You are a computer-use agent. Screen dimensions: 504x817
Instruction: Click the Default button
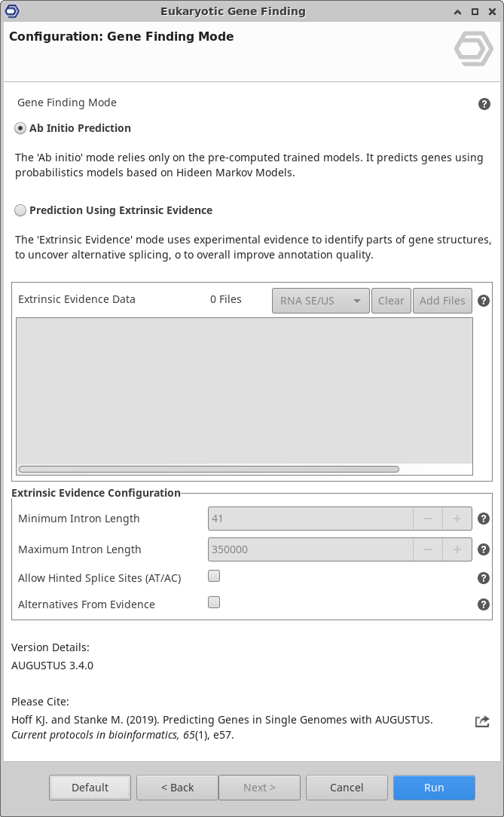click(x=90, y=788)
